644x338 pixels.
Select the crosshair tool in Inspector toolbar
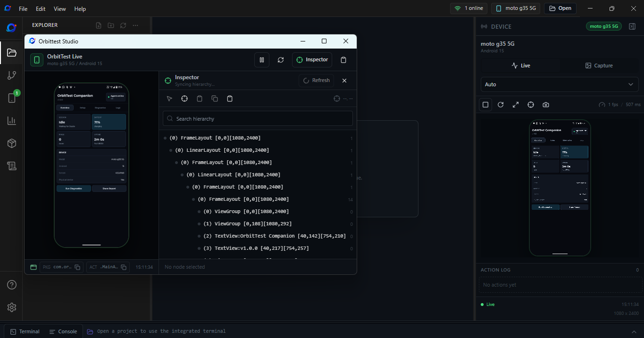[184, 99]
